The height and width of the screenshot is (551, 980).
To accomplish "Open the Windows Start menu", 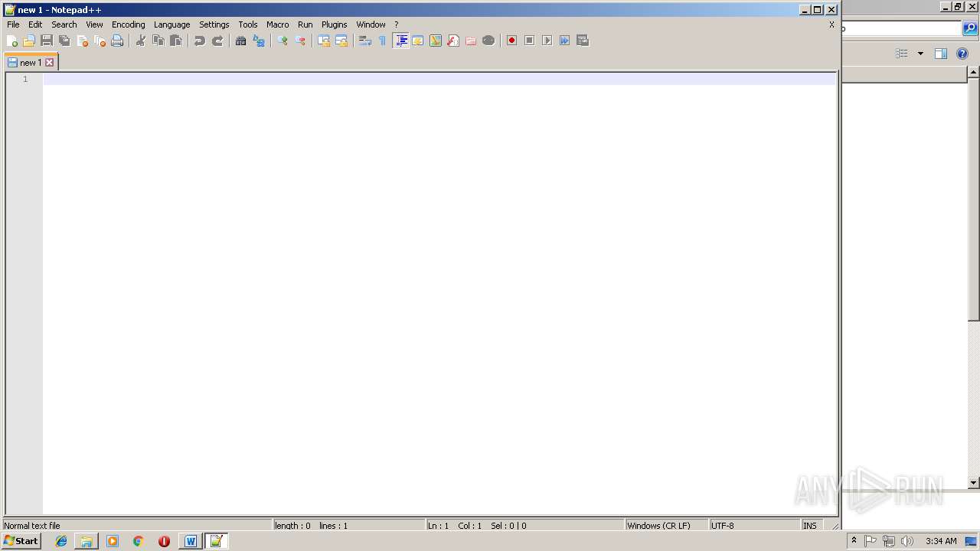I will (21, 541).
